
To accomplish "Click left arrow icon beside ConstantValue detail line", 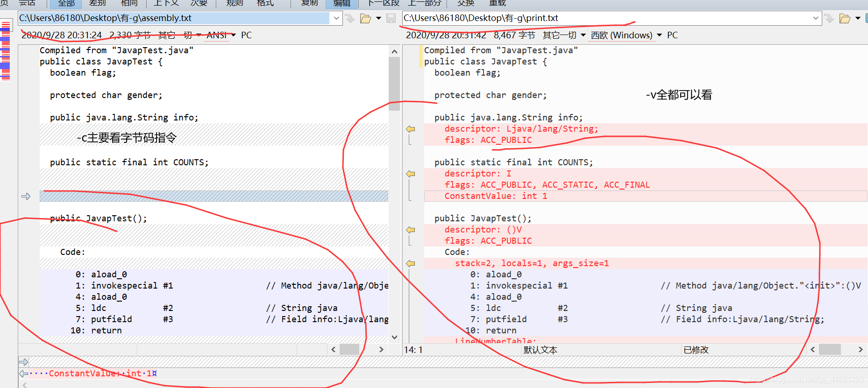I will [23, 374].
